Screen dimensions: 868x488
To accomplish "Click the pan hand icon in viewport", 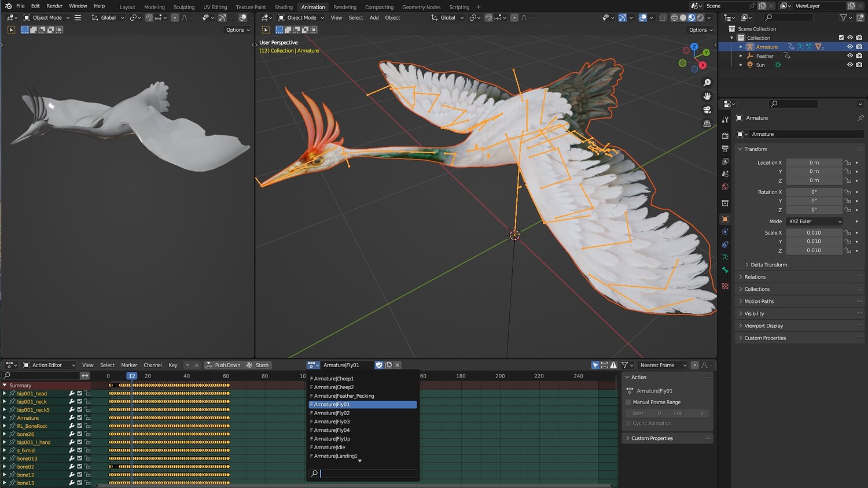I will (x=707, y=96).
